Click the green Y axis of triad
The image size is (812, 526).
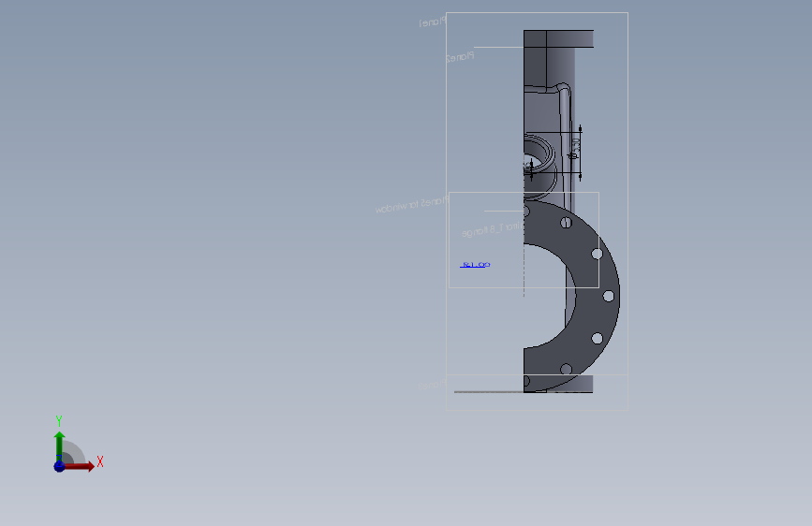pos(60,446)
